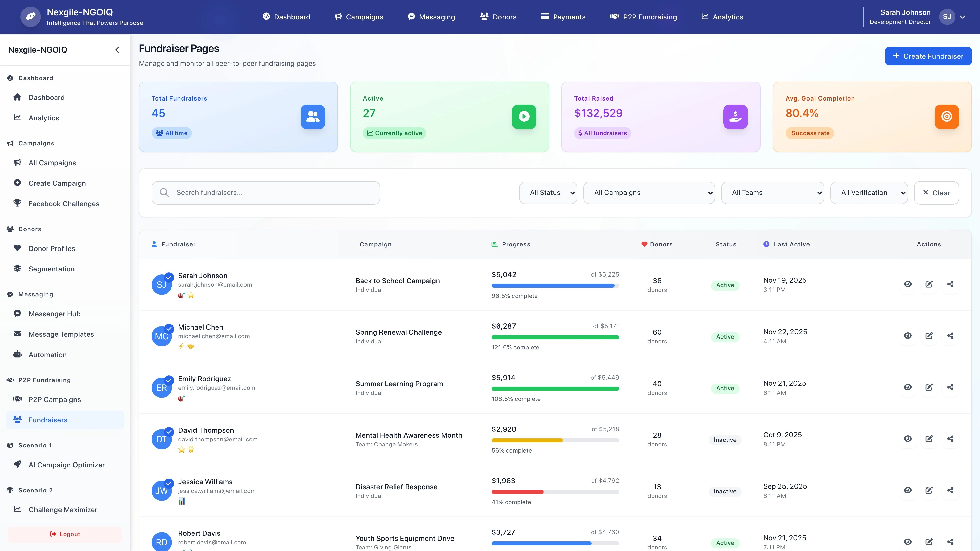Open the Payments menu in top navigation
This screenshot has height=551, width=980.
(563, 17)
